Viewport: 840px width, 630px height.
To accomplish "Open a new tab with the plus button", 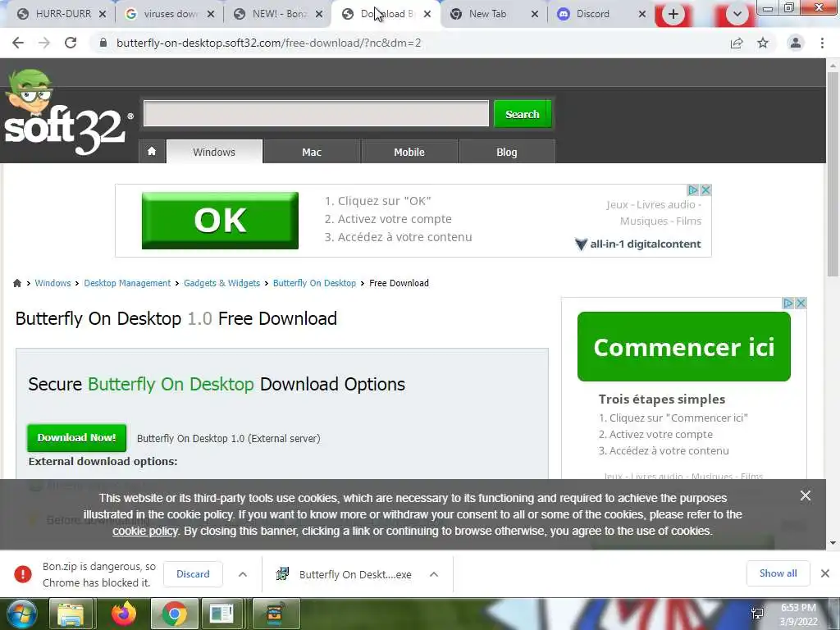I will [x=673, y=15].
